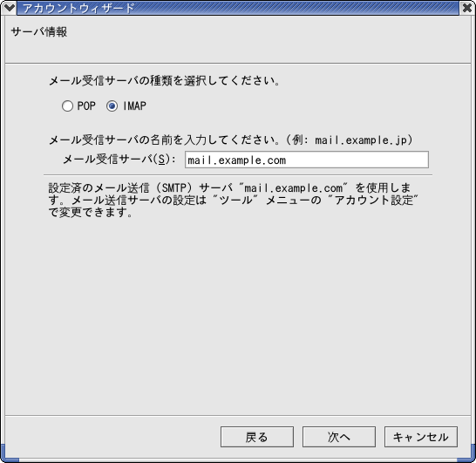Close the アカウントウィザード dialog with X
This screenshot has width=476, height=463.
pyautogui.click(x=468, y=7)
